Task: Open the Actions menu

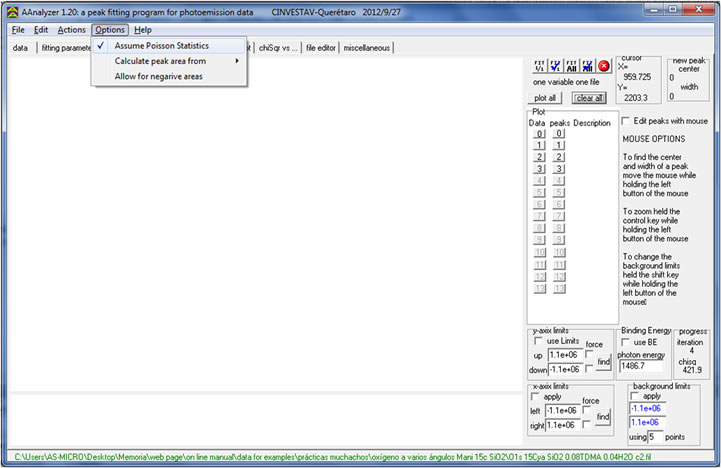Action: [71, 30]
